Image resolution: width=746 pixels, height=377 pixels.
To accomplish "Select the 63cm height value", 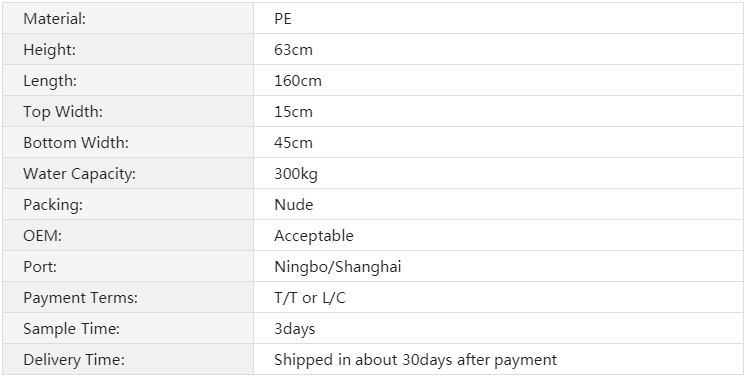I will (x=293, y=50).
